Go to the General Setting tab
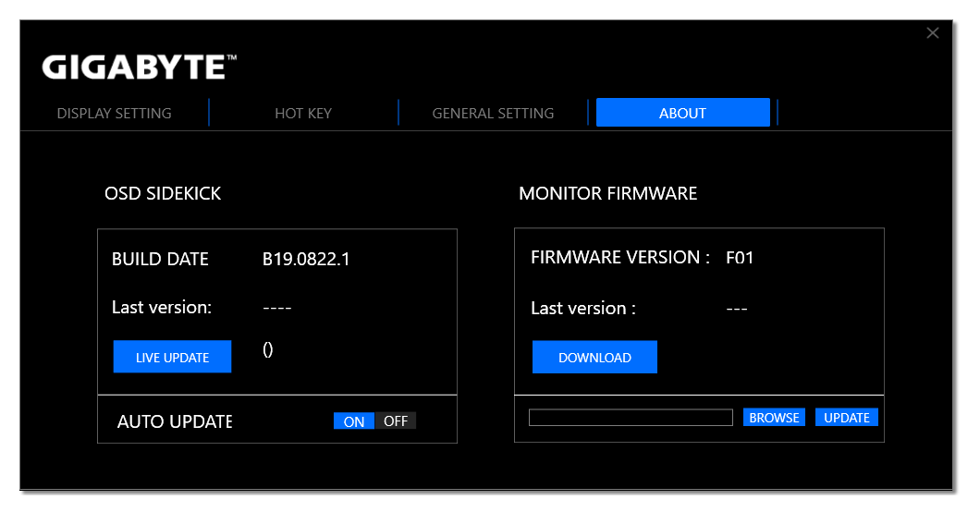The height and width of the screenshot is (512, 980). click(x=493, y=113)
